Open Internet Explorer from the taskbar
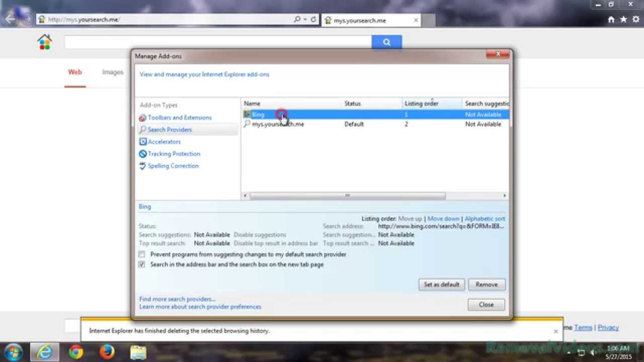644x362 pixels. coord(45,351)
